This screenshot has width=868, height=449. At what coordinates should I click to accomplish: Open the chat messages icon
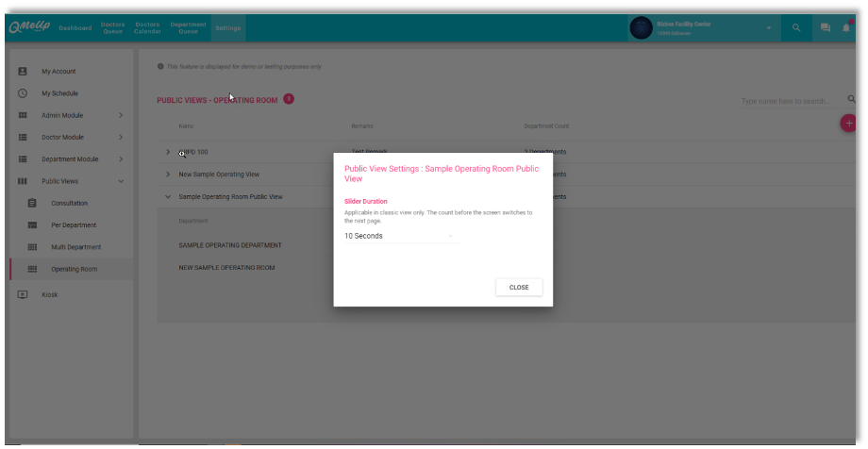click(826, 28)
